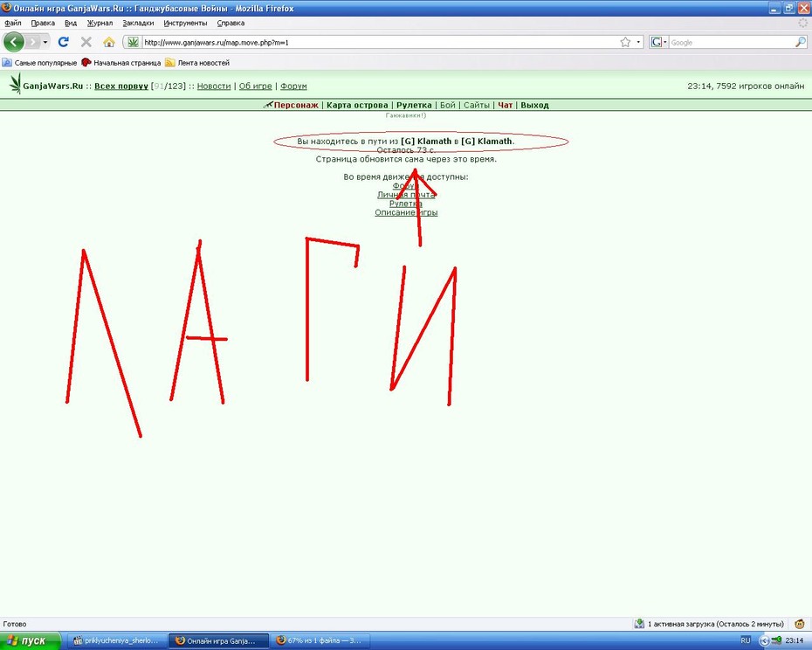Open the Всех порвуу profile link
The width and height of the screenshot is (812, 650).
point(121,86)
